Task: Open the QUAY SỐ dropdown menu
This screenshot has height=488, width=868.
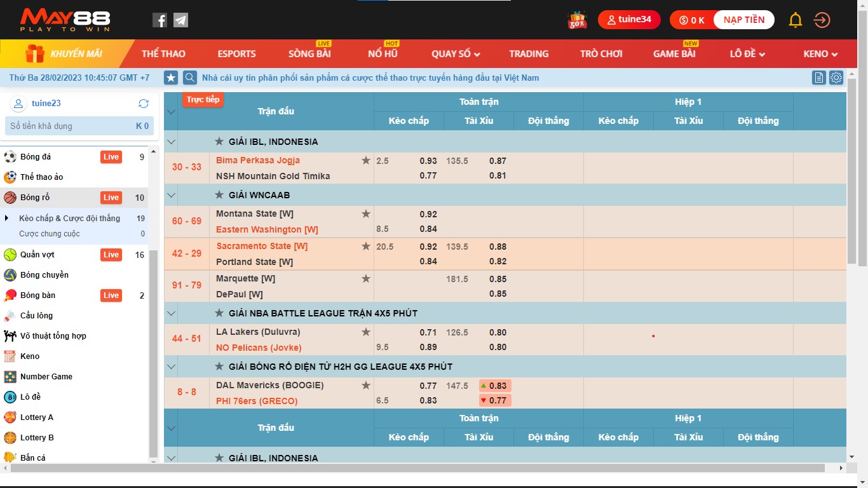Action: (456, 54)
